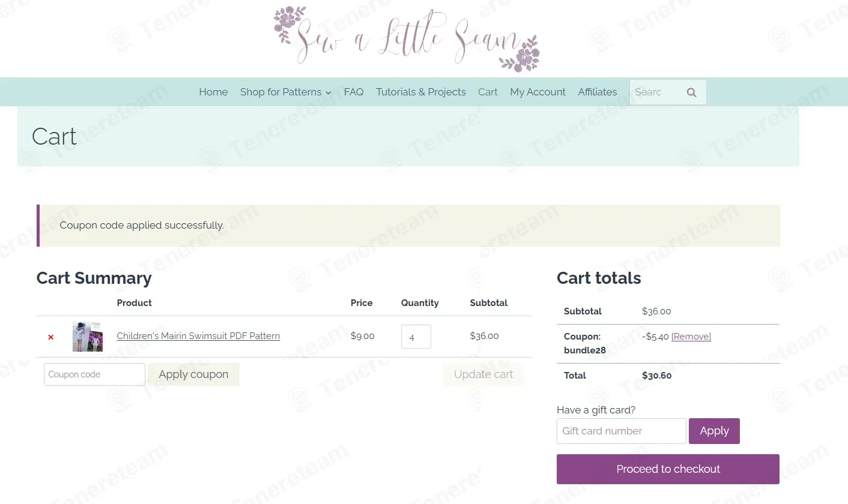Remove the bundle28 coupon
Image resolution: width=848 pixels, height=504 pixels.
click(x=691, y=337)
